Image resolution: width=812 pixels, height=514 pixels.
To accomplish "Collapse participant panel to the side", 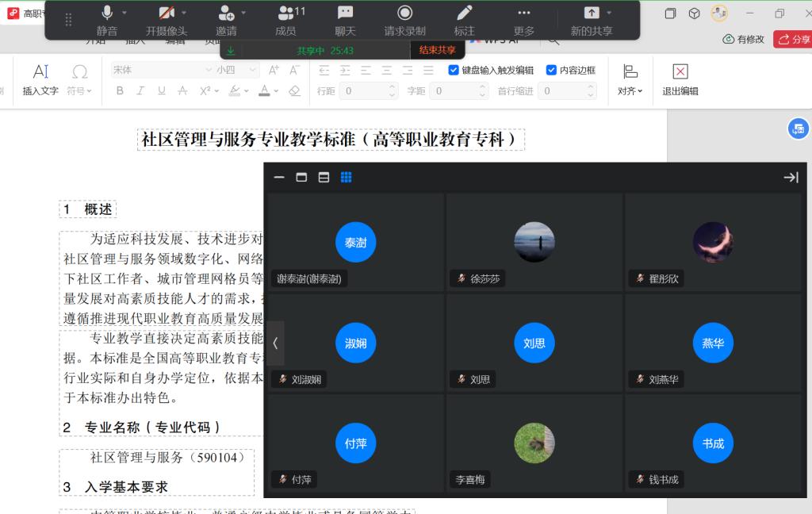I will point(790,177).
